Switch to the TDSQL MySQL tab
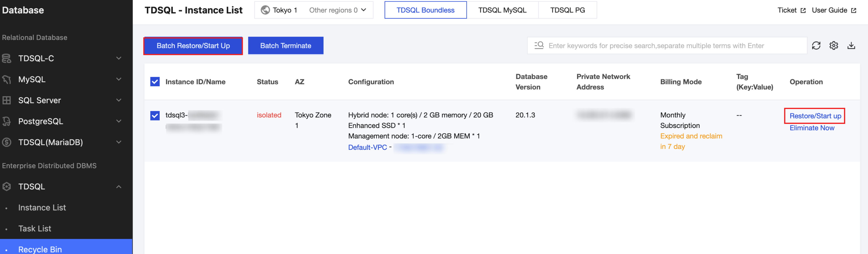868x254 pixels. (x=502, y=10)
